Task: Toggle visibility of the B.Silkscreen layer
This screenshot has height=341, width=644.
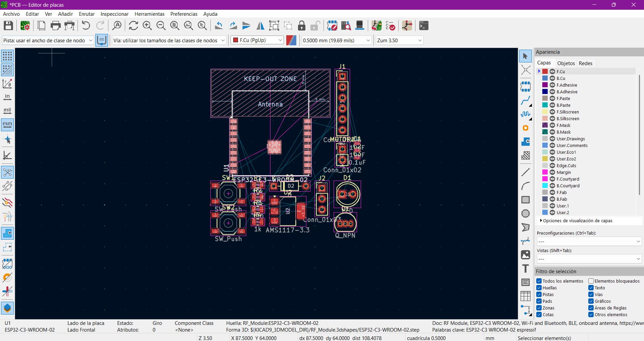Action: [552, 118]
